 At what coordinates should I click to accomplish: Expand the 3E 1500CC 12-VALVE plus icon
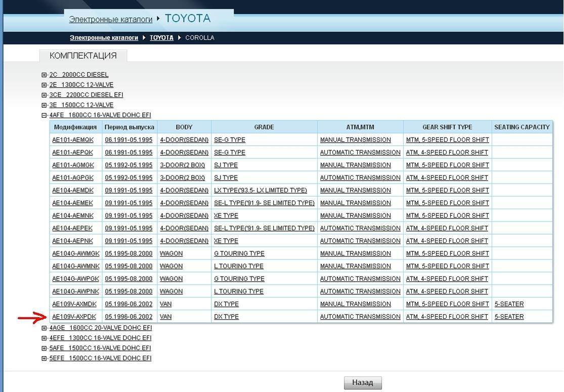point(45,105)
